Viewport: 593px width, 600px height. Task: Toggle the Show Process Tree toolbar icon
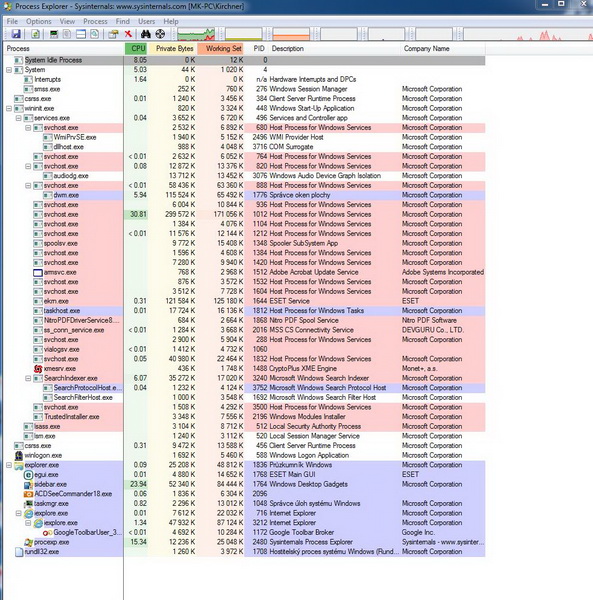tap(67, 34)
